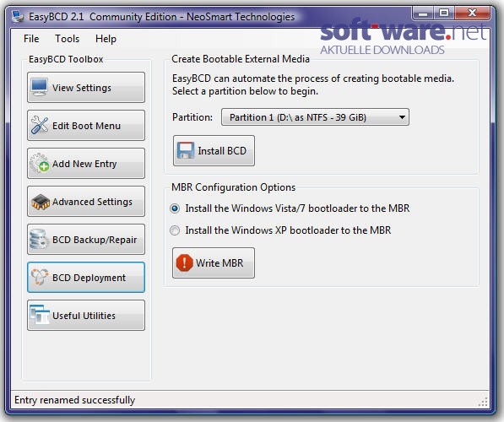Select Windows XP bootloader radio option
504x422 pixels.
[175, 230]
